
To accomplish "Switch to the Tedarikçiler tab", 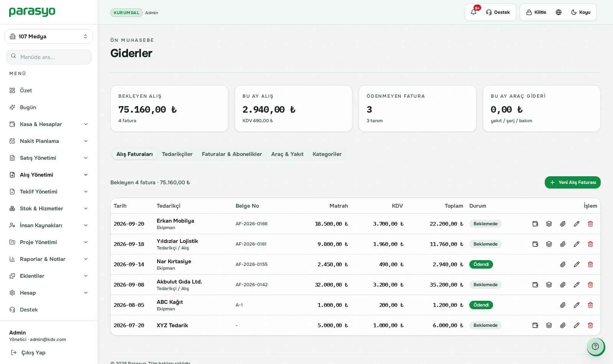I will point(177,154).
